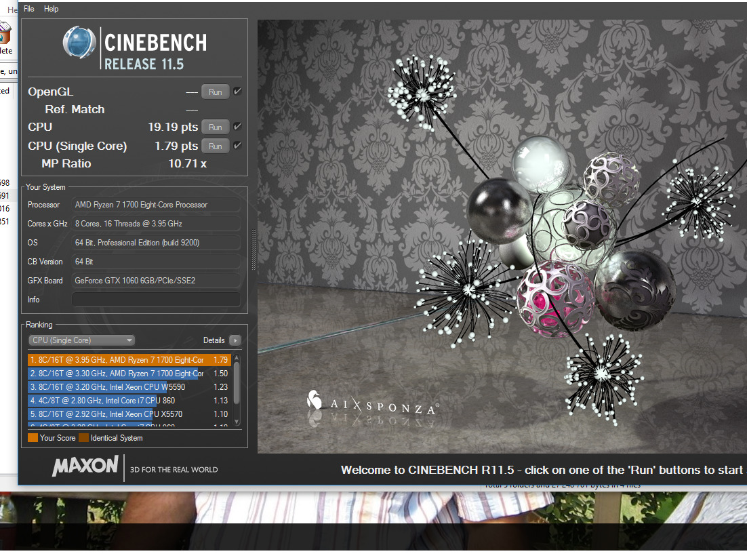Click the OS field 64 Bit Professional Edition
Viewport: 747px width, 560px height.
tap(157, 243)
